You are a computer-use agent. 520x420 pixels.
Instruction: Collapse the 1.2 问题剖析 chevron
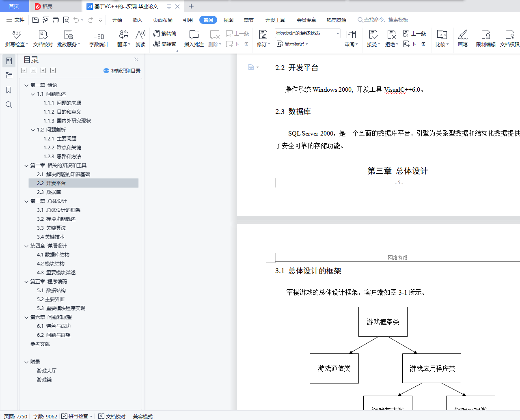tap(33, 130)
